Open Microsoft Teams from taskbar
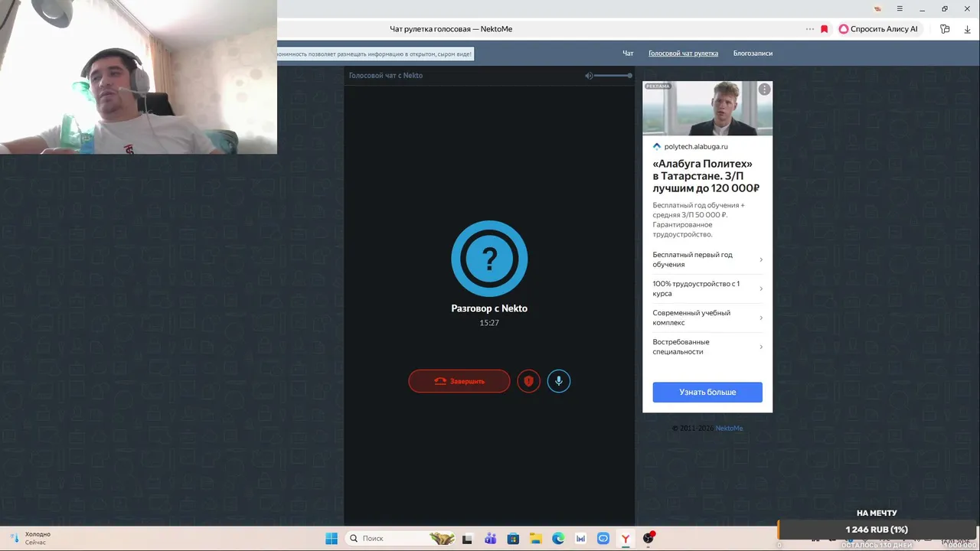The height and width of the screenshot is (551, 980). [490, 539]
